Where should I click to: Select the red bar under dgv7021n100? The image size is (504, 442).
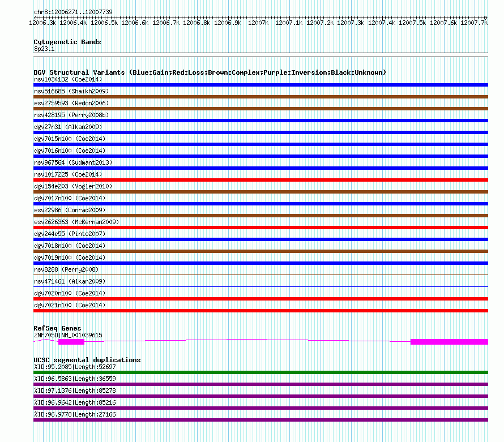click(x=260, y=311)
